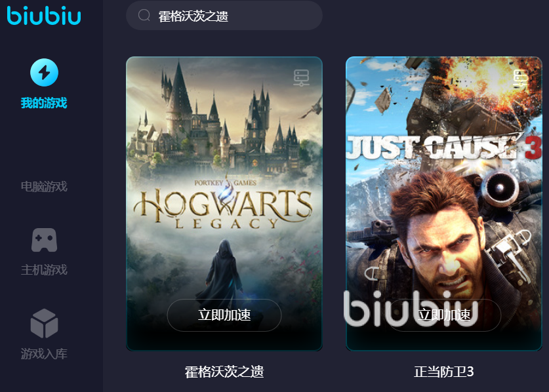Screen dimensions: 549x392
Task: Click the cube game library icon
Action: click(44, 323)
